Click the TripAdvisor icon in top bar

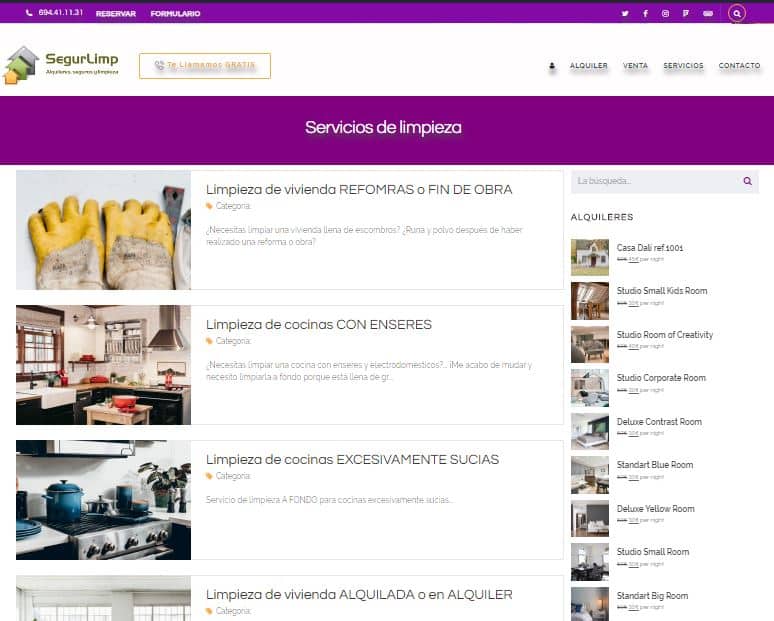coord(708,14)
